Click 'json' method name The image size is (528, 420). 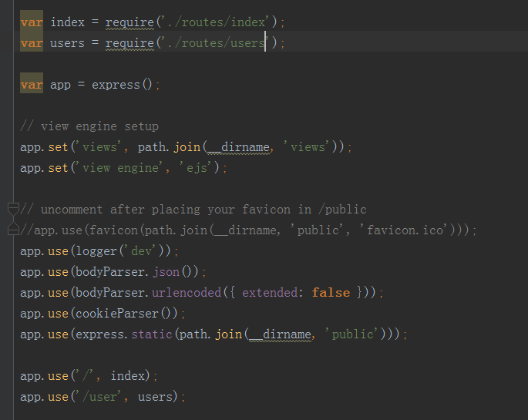[x=166, y=271]
